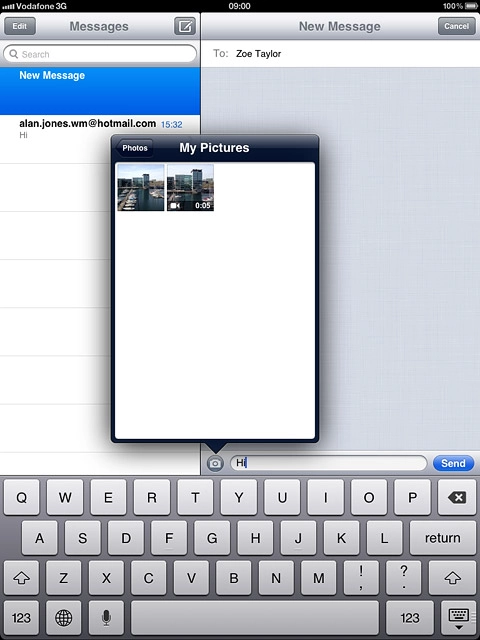Tap the right 123 number key
480x640 pixels.
pos(410,618)
